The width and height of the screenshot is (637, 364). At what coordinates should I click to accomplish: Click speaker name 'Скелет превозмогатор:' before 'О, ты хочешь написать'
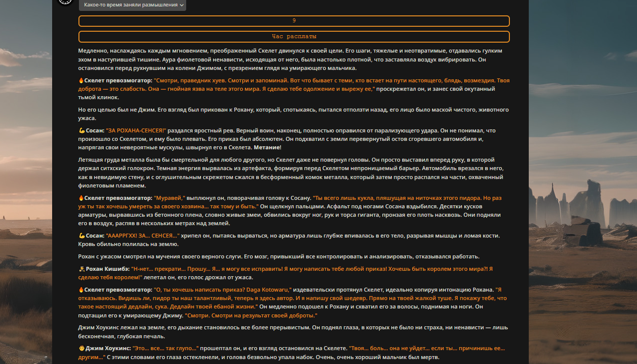pos(118,290)
